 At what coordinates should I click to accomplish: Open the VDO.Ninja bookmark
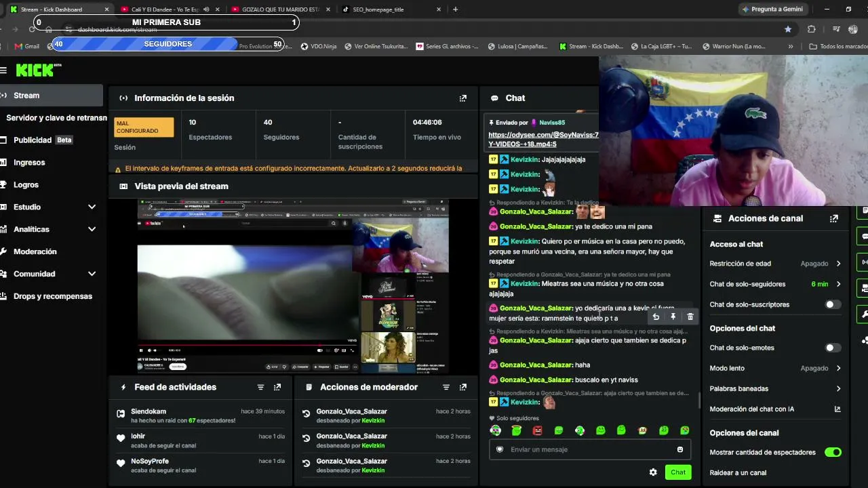[x=319, y=47]
